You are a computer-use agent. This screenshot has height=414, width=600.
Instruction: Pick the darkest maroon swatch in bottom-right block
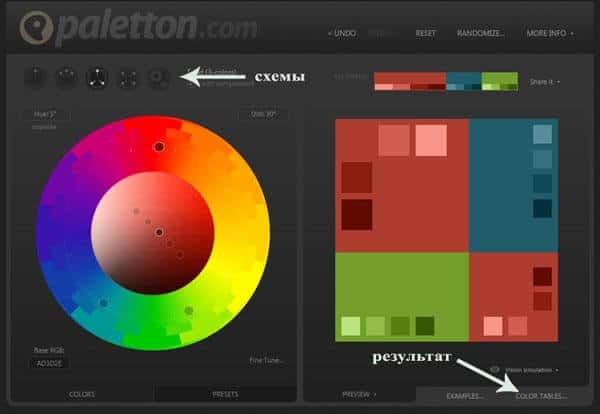543,277
